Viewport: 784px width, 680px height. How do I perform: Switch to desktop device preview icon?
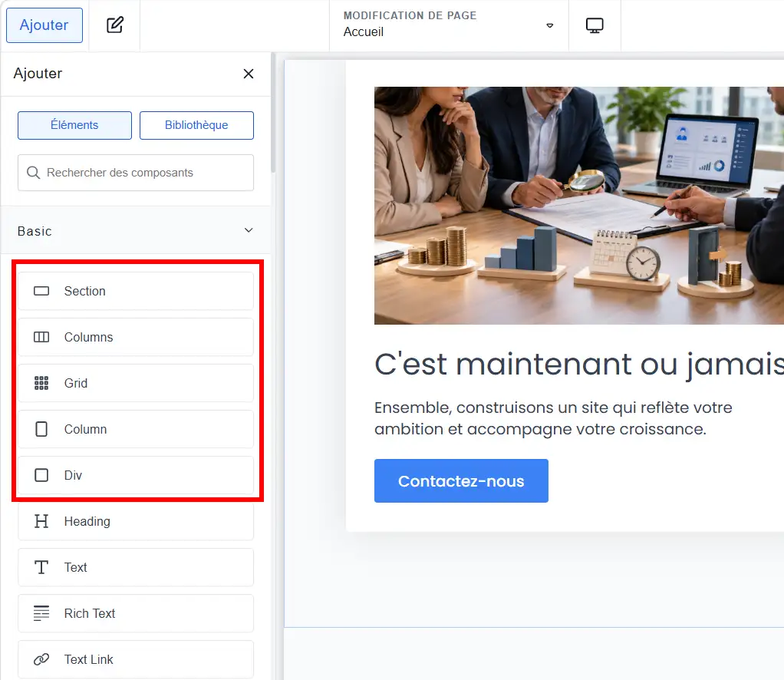(x=595, y=25)
